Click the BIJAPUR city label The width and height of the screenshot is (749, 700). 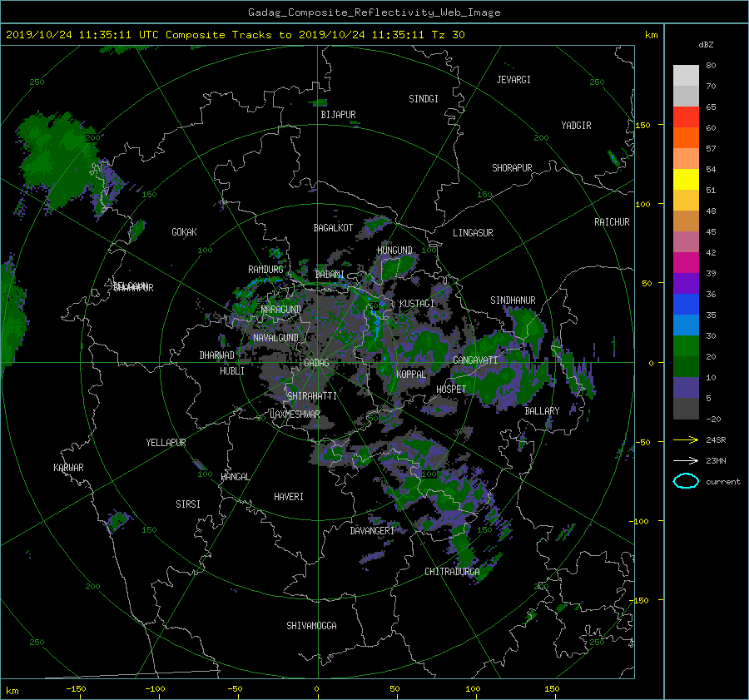click(x=338, y=115)
